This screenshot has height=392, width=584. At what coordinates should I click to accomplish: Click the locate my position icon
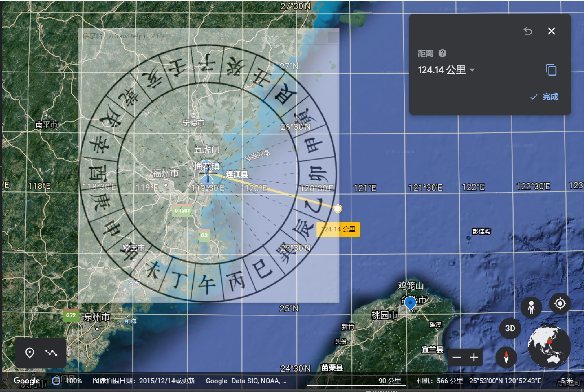tap(560, 304)
